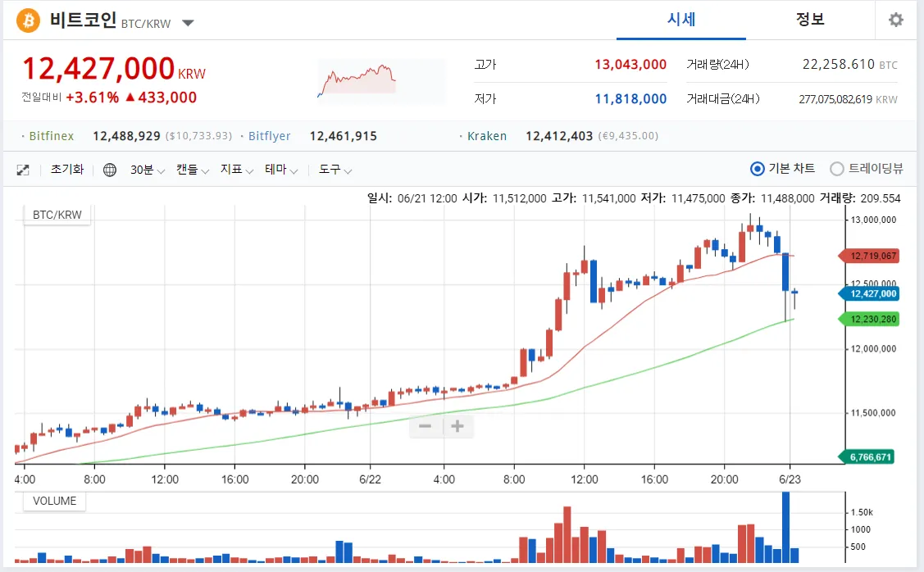Zoom in chart with plus button

tap(457, 426)
